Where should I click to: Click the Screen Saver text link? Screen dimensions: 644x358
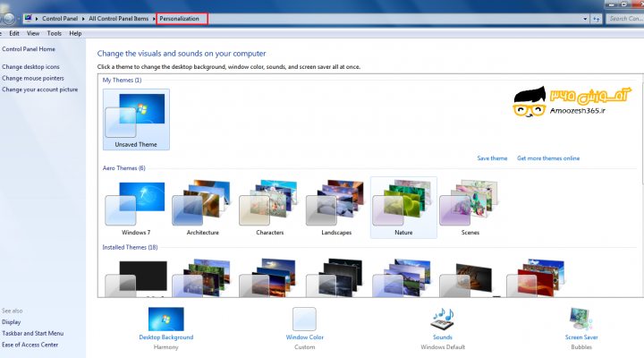(581, 337)
